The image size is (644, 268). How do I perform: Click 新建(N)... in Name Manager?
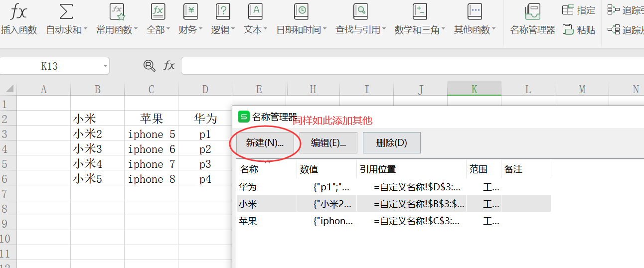pyautogui.click(x=265, y=142)
